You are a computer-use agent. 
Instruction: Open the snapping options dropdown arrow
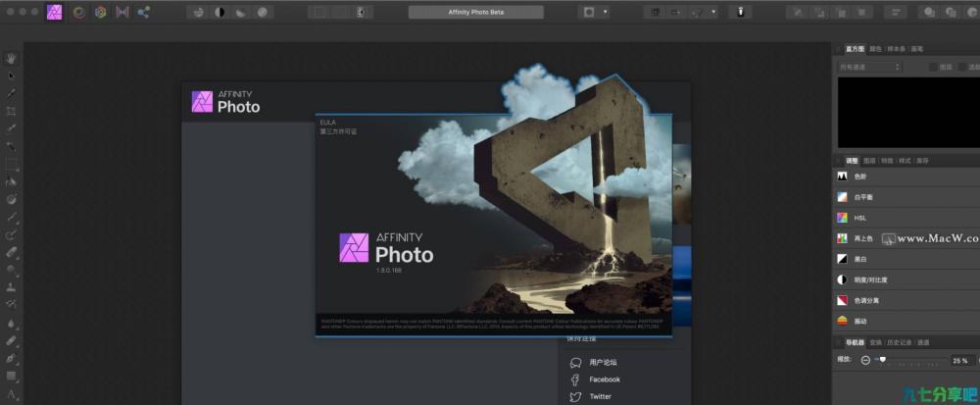(713, 12)
